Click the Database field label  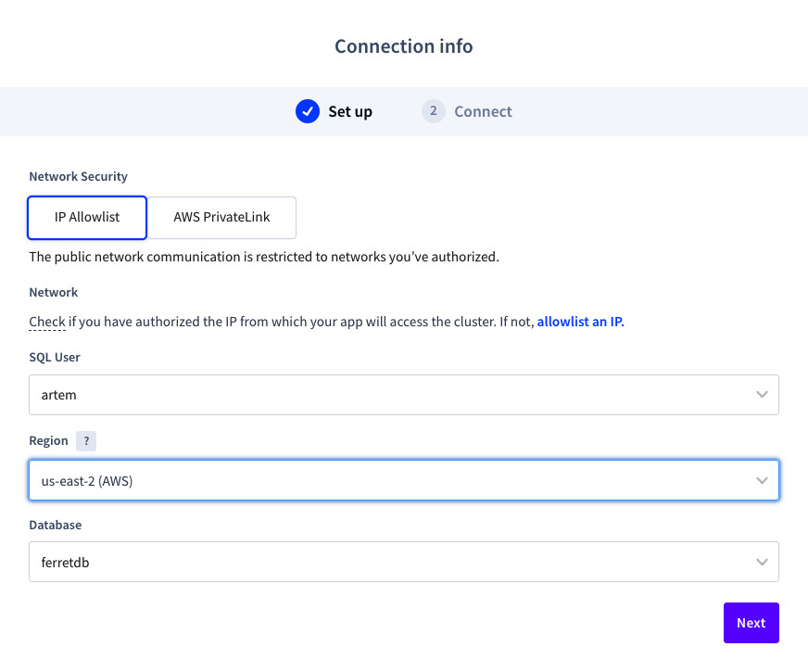click(x=56, y=525)
